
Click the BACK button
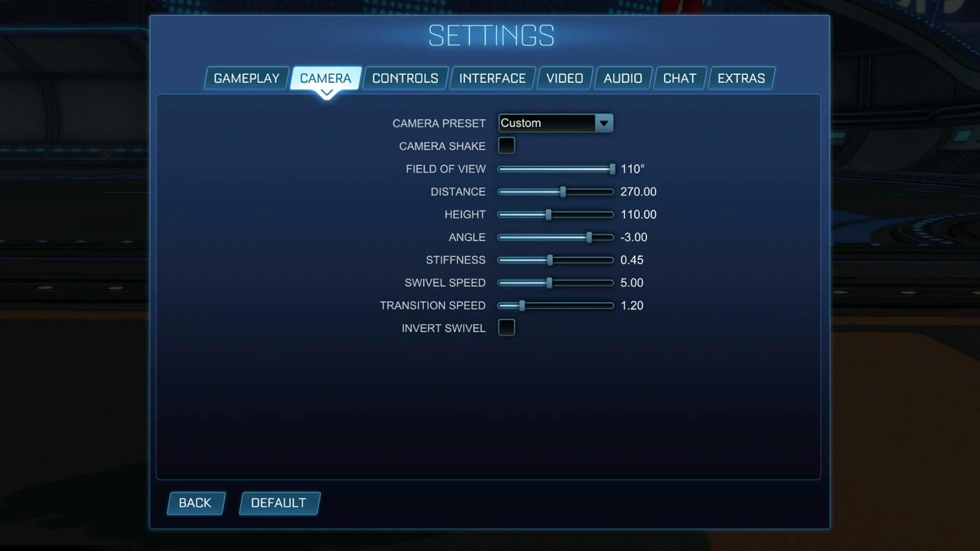point(194,503)
